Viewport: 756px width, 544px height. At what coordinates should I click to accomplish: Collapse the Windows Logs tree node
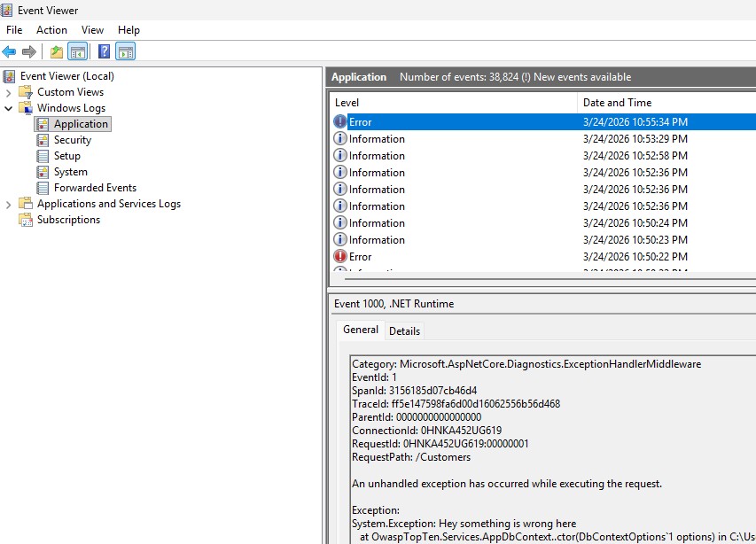pyautogui.click(x=8, y=108)
